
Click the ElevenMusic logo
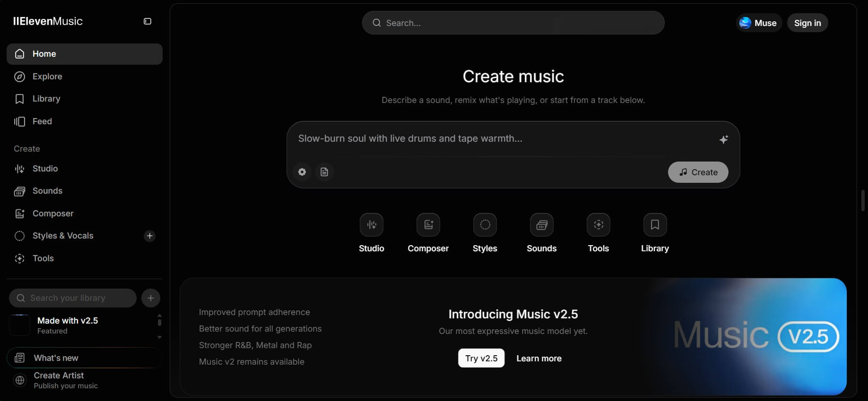click(48, 21)
